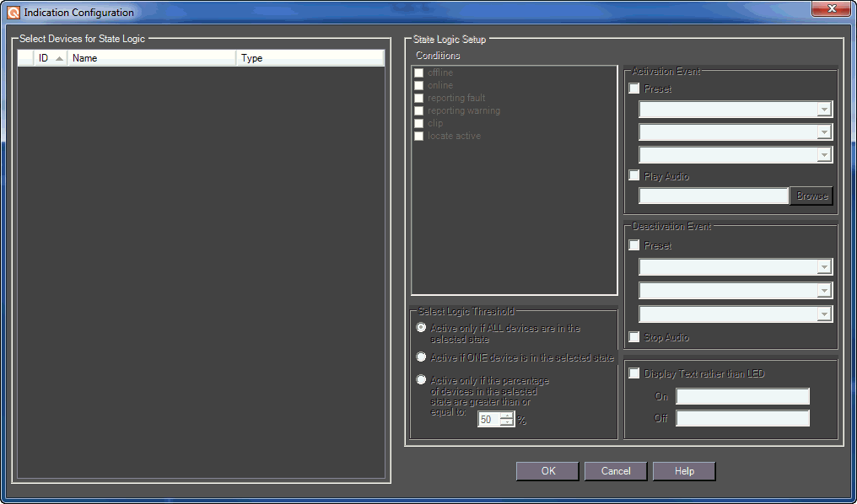Screen dimensions: 857x504
Task: Check Display Text rather than LED
Action: (x=634, y=373)
